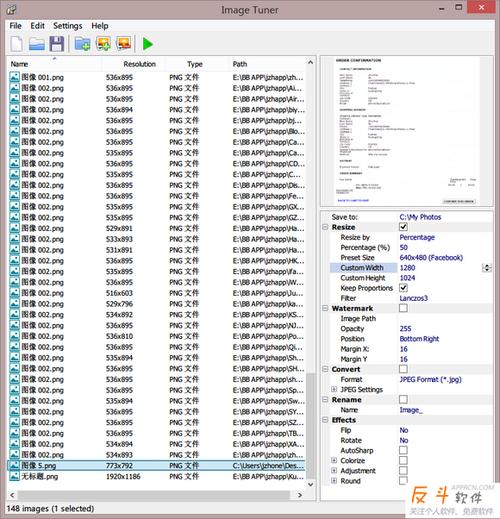
Task: Click the Save floppy disk icon
Action: tap(57, 44)
